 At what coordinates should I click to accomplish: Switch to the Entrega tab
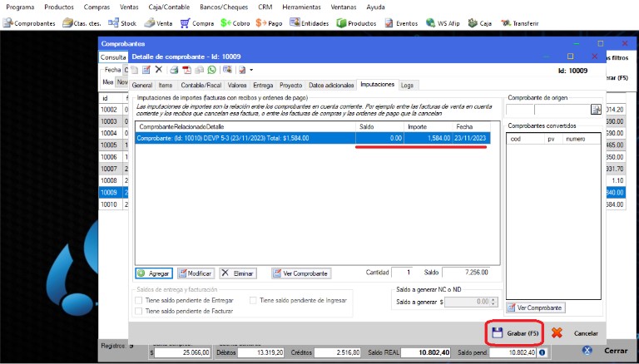(263, 86)
